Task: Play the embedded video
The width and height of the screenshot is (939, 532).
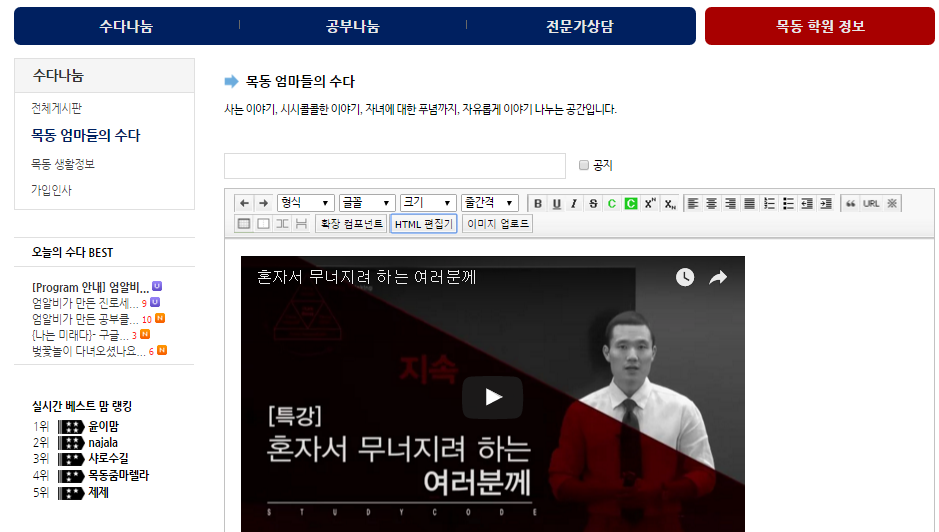Action: (492, 397)
